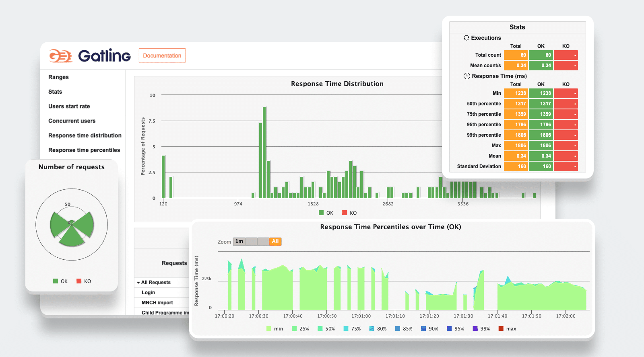Click the 75th percentile OK value 1359
The height and width of the screenshot is (357, 644).
(541, 114)
